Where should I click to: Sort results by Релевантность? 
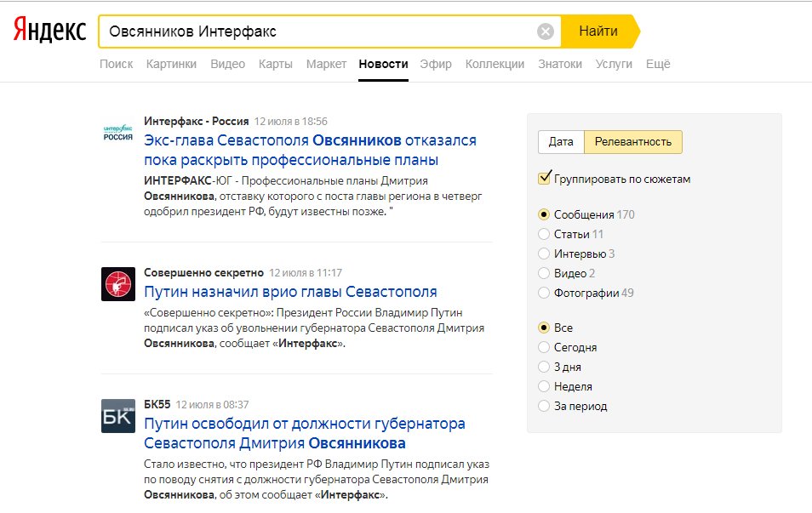[x=632, y=142]
